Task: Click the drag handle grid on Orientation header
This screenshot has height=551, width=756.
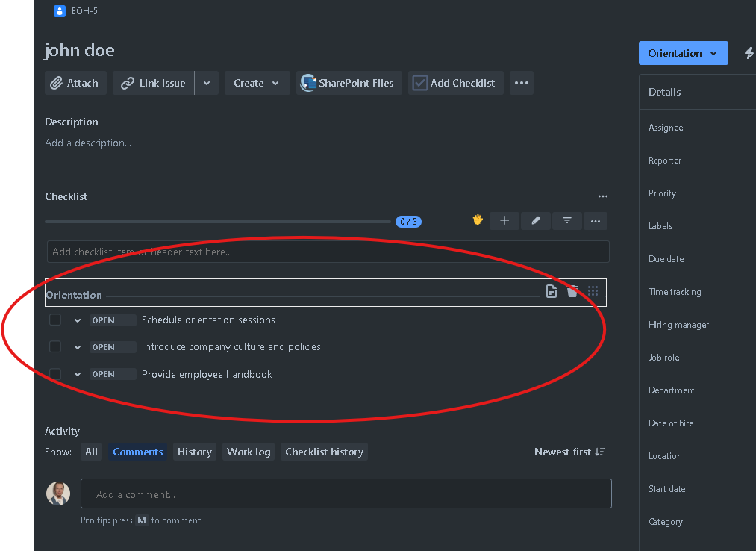Action: coord(593,291)
